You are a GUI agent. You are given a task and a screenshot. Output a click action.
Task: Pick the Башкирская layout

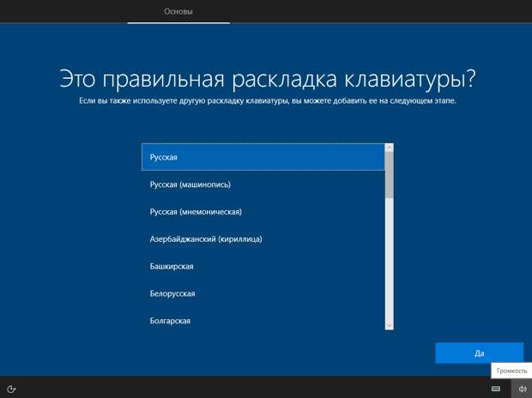tap(263, 267)
